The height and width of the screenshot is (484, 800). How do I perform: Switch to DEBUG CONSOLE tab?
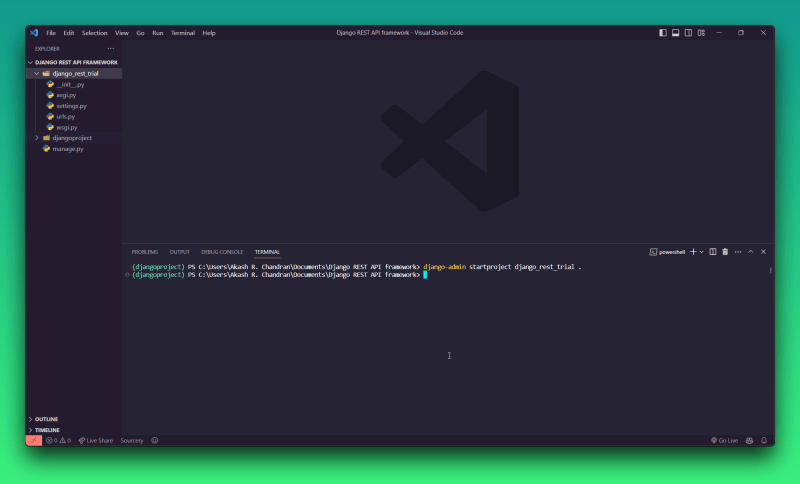222,252
